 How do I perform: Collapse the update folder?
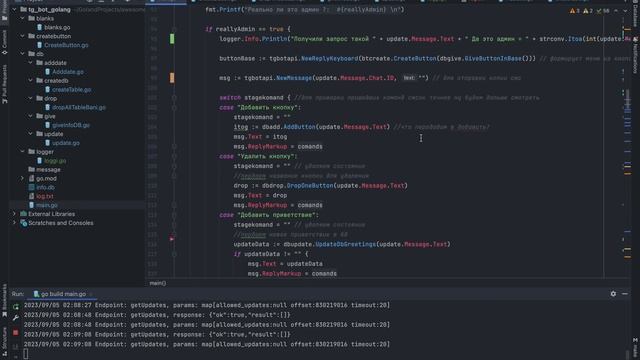(x=31, y=134)
